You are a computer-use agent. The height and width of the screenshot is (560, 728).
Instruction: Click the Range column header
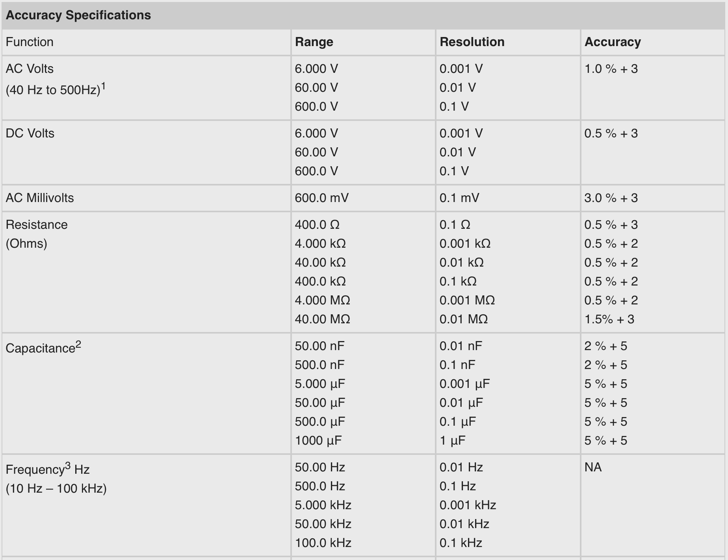(314, 42)
